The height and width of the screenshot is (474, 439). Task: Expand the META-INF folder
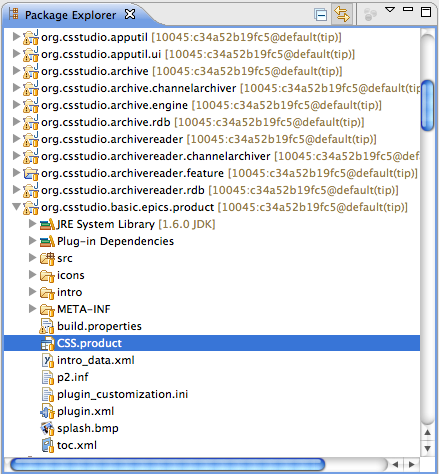32,308
